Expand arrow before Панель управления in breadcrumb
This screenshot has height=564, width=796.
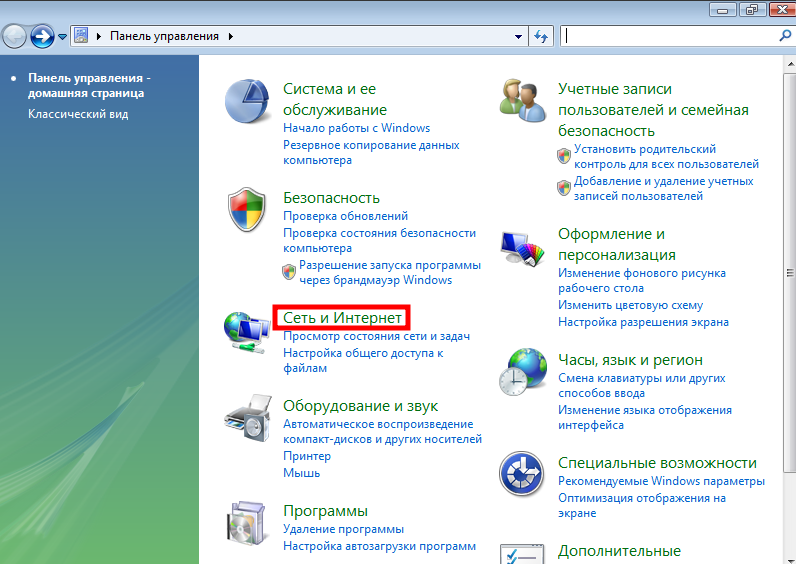(x=99, y=37)
